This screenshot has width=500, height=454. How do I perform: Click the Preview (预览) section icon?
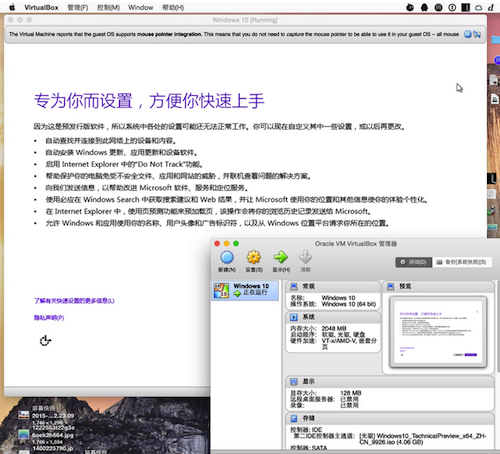(391, 287)
